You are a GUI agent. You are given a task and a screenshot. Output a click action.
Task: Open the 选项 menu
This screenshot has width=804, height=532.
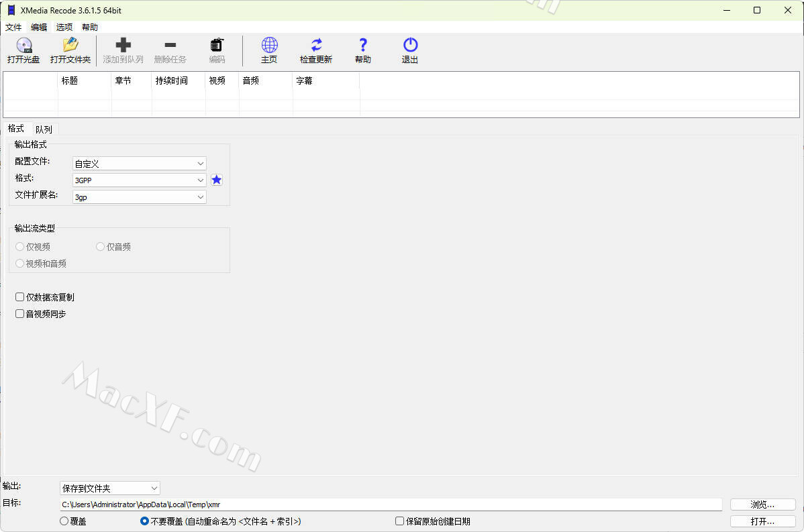point(64,27)
